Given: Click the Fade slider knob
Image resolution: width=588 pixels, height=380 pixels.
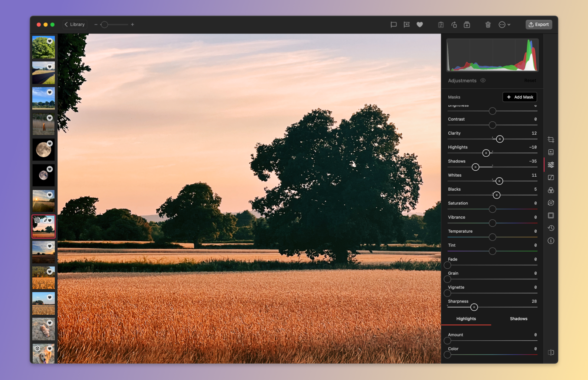Looking at the screenshot, I should click(x=447, y=265).
